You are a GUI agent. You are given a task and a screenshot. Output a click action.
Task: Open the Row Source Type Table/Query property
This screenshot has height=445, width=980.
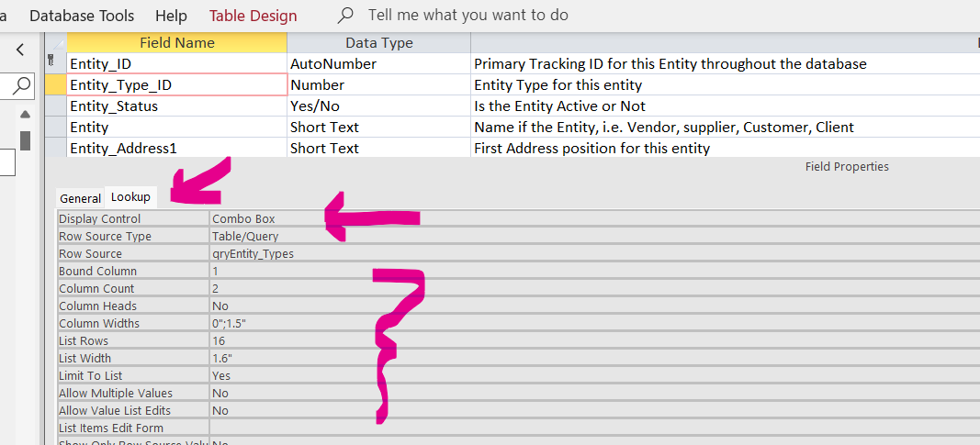[588, 237]
